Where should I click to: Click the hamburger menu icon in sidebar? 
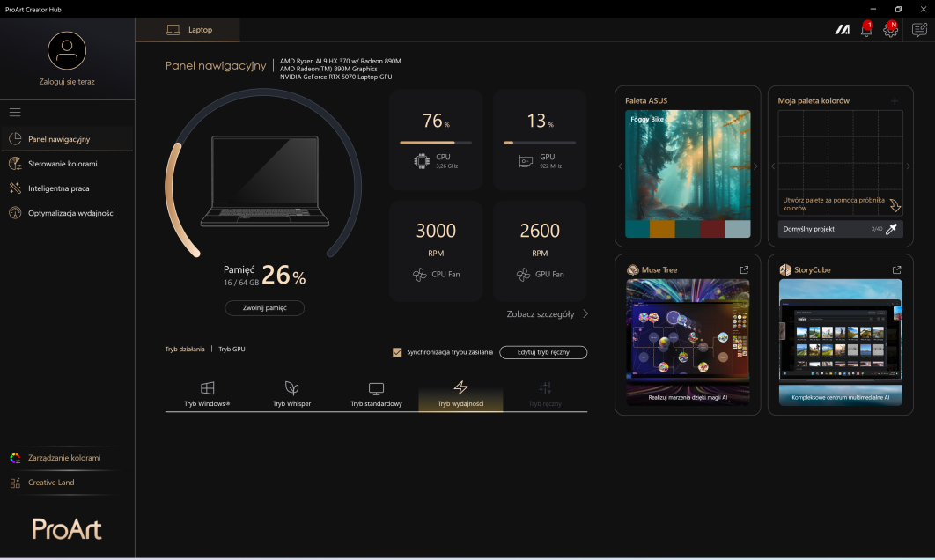point(14,112)
